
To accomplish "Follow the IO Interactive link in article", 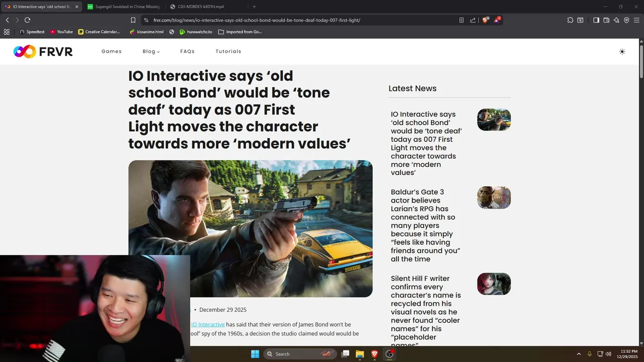I will 208,324.
